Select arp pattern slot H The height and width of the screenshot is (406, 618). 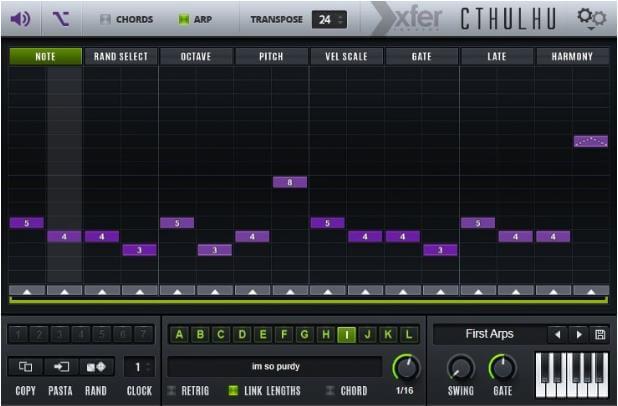click(x=326, y=335)
